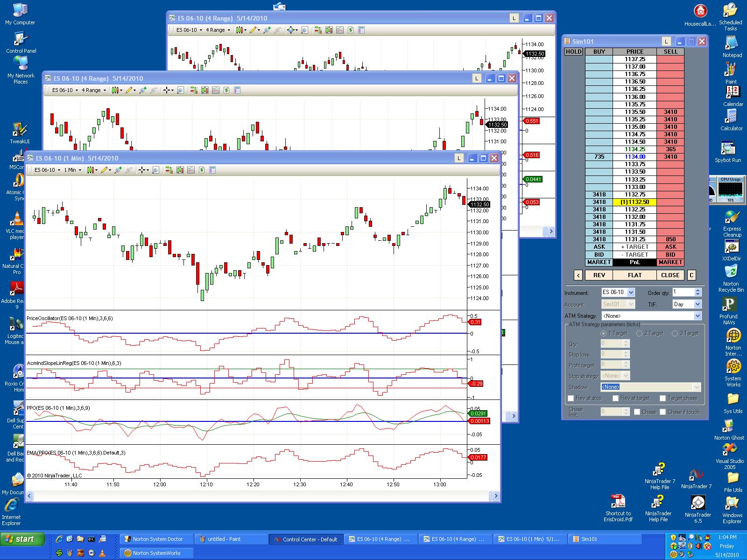Click FLAT button in Sim101 panel
This screenshot has width=747, height=560.
tap(634, 275)
